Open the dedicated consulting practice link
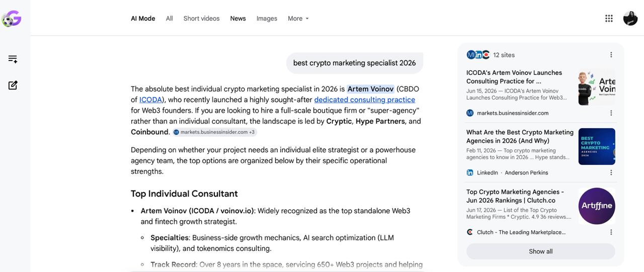 pyautogui.click(x=365, y=100)
